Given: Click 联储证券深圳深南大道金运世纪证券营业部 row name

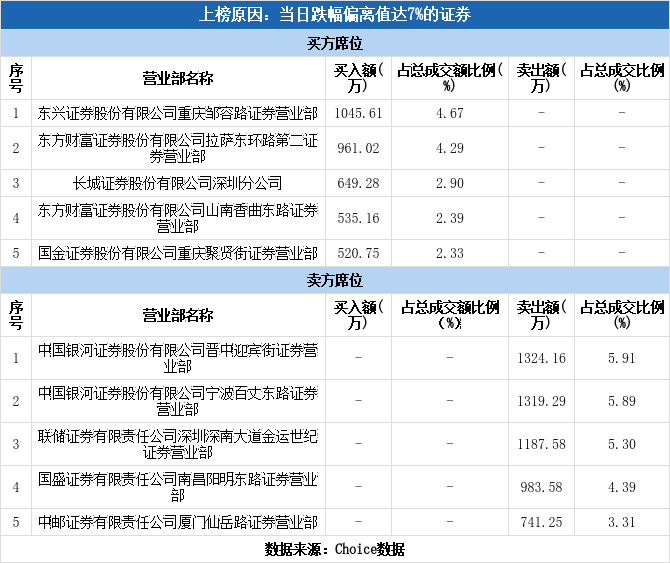Looking at the screenshot, I should click(x=178, y=444).
